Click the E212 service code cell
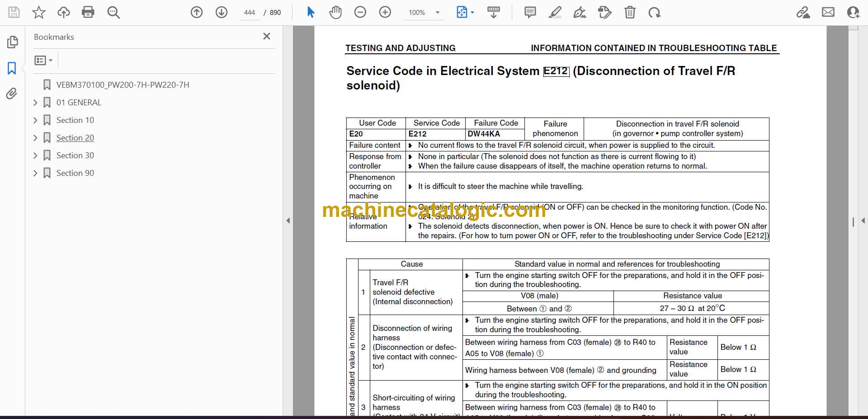 tap(435, 134)
